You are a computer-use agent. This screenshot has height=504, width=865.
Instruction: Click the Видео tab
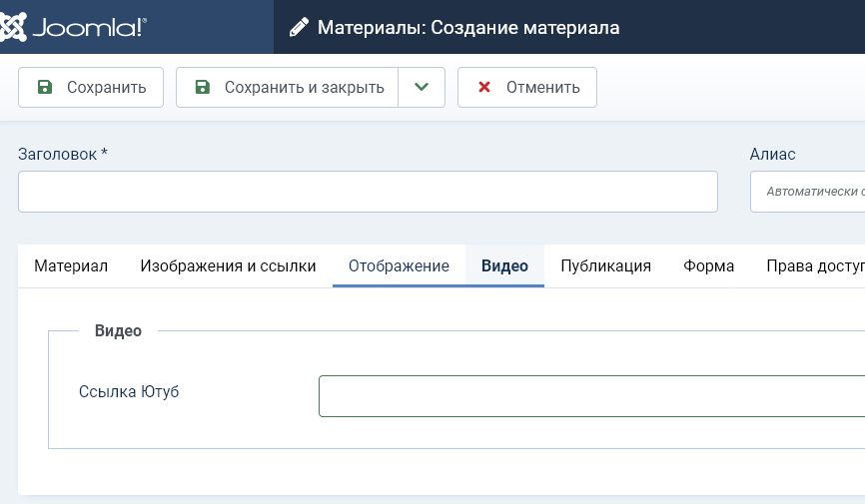[504, 265]
